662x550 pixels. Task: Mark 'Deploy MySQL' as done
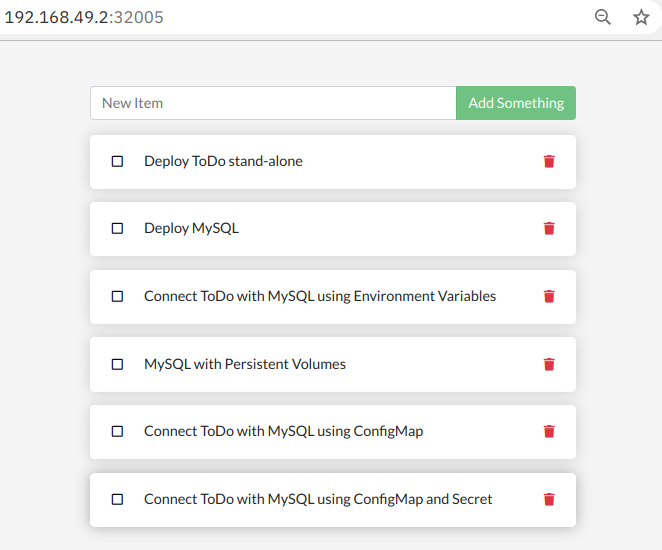click(x=117, y=228)
